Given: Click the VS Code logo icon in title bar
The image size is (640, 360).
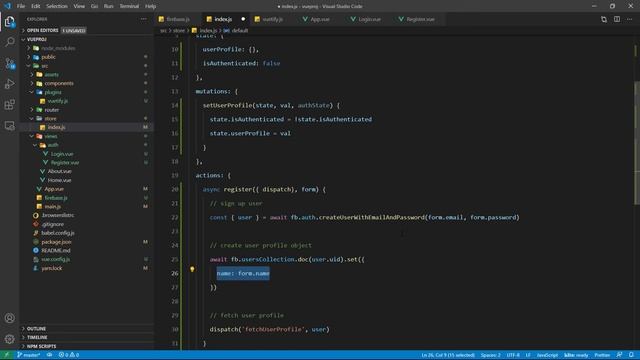Looking at the screenshot, I should (7, 6).
